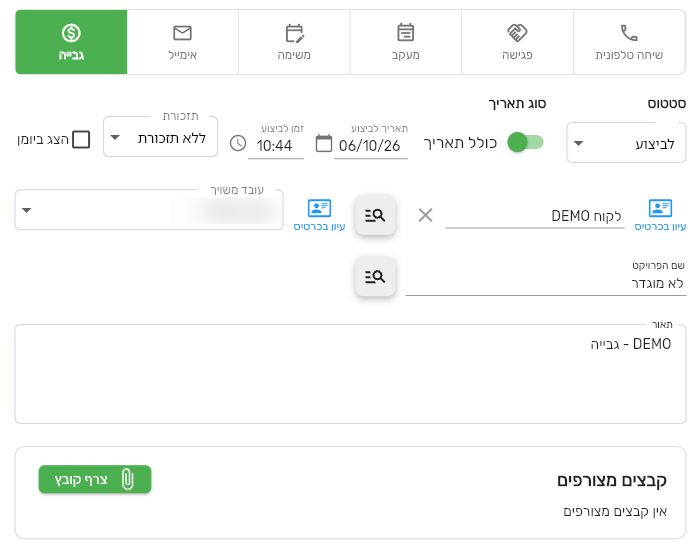700x550 pixels.
Task: Open עיון בכרטיס link for customer
Action: pyautogui.click(x=660, y=215)
